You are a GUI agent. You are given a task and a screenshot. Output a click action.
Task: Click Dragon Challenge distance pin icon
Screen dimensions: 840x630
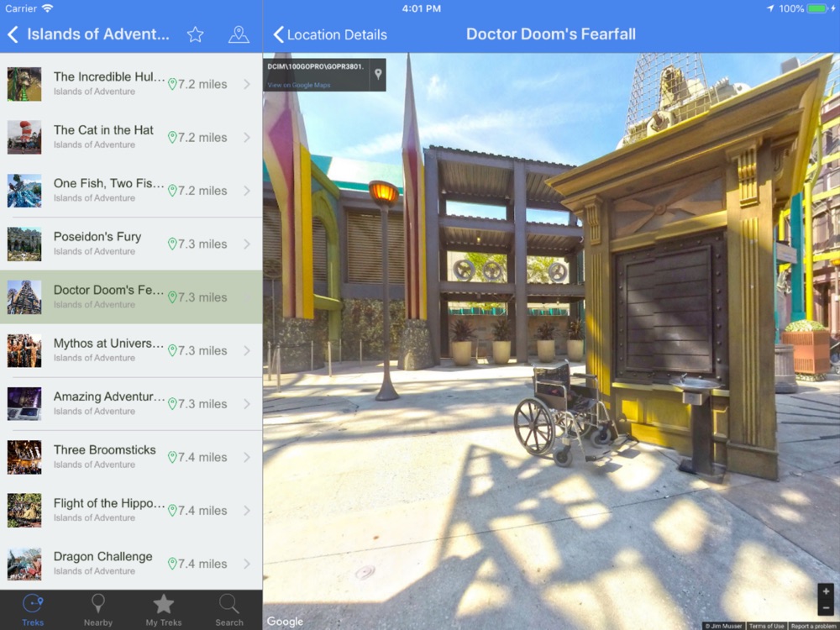pos(172,564)
